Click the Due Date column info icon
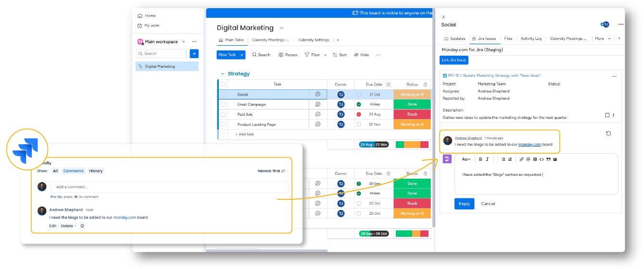This screenshot has height=269, width=644. coord(388,85)
